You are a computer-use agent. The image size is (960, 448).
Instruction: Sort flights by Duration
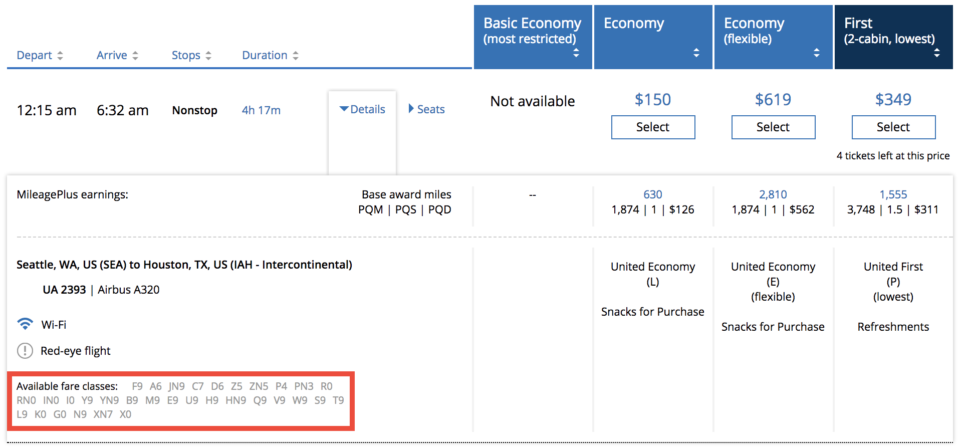click(x=270, y=56)
